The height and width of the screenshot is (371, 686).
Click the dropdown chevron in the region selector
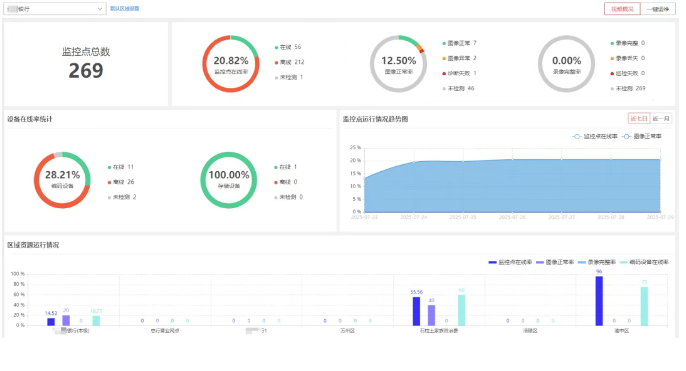tap(100, 9)
